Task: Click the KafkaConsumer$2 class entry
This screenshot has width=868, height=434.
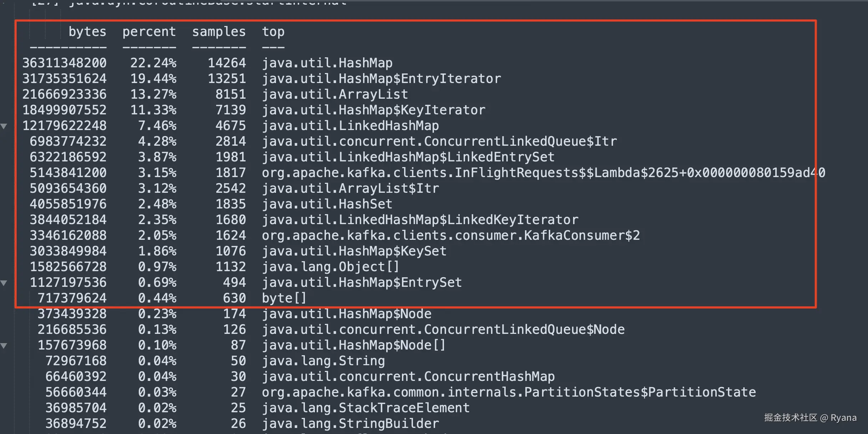Action: click(451, 236)
